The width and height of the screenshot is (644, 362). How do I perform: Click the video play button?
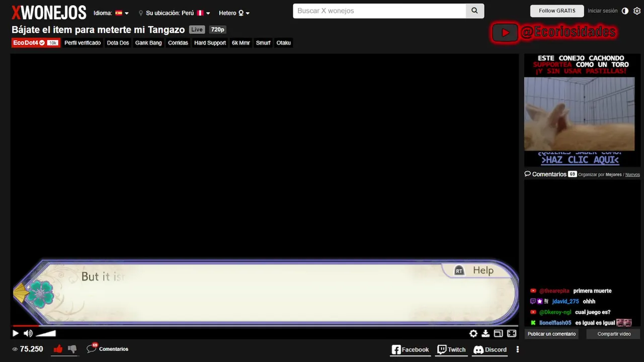click(x=15, y=333)
